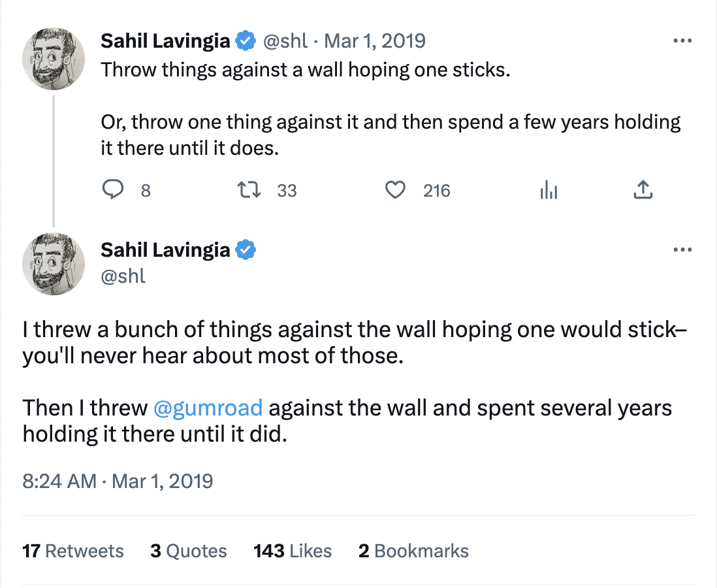This screenshot has width=717, height=588.
Task: Click verified badge beside second Sahil Lavingia
Action: [x=246, y=250]
